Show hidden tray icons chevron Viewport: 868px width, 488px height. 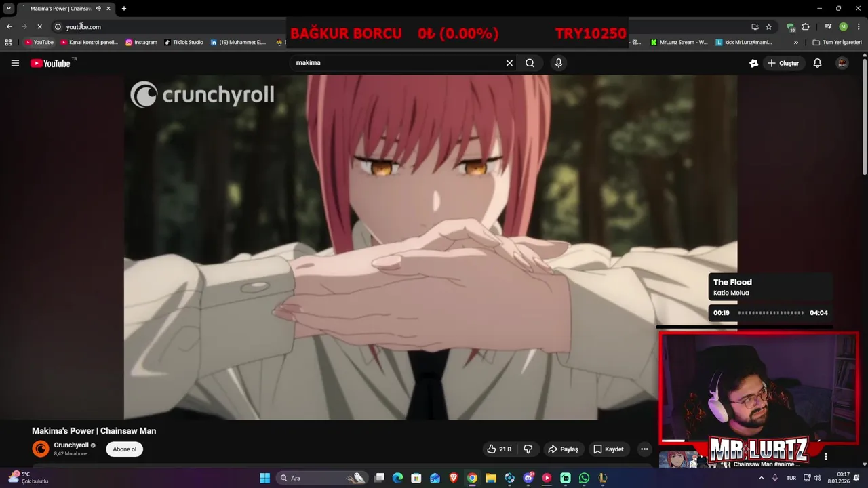click(x=761, y=478)
